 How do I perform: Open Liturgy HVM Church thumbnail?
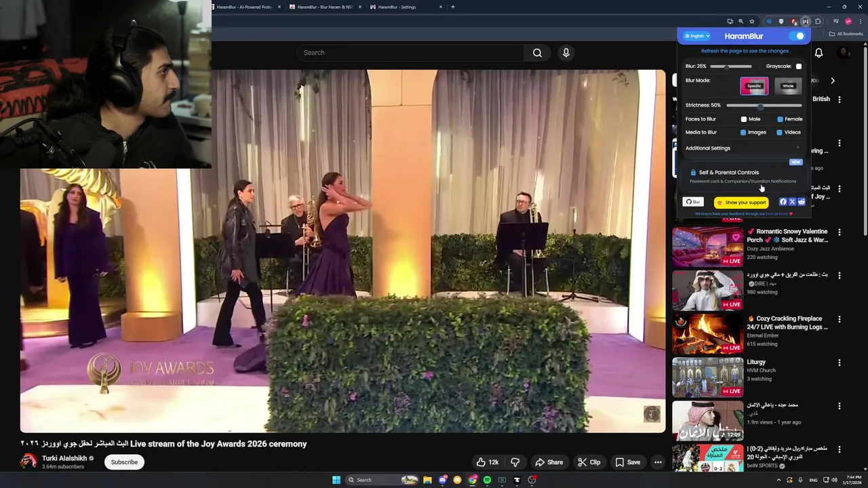tap(707, 376)
